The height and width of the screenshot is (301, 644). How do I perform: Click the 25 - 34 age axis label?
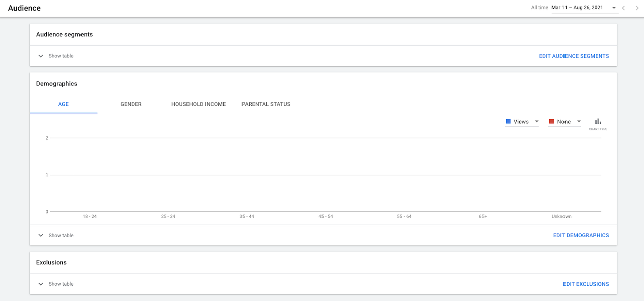coord(168,217)
